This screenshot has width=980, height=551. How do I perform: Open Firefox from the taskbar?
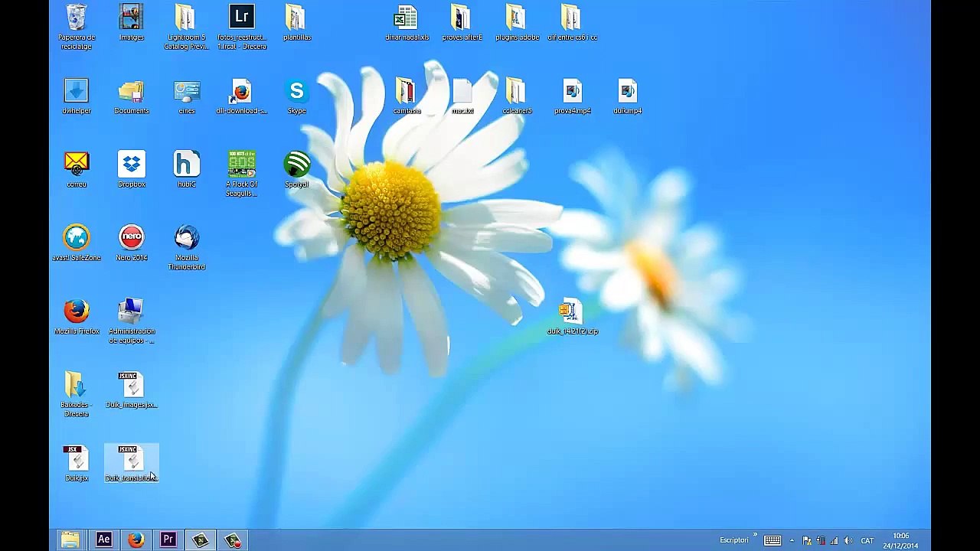pos(136,540)
